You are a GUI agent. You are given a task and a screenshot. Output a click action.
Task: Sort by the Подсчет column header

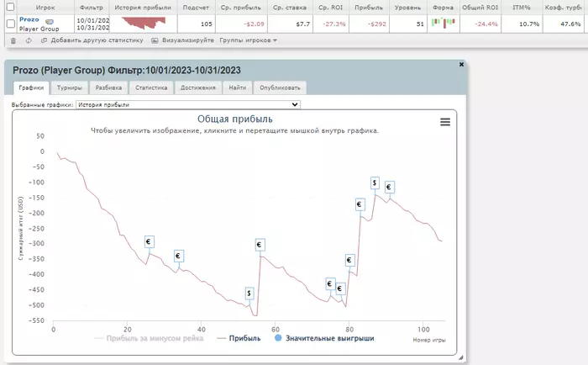(x=196, y=8)
